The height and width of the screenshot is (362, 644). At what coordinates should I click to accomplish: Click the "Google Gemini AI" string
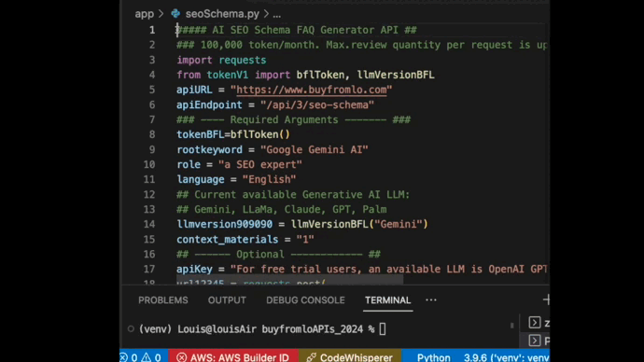[315, 149]
